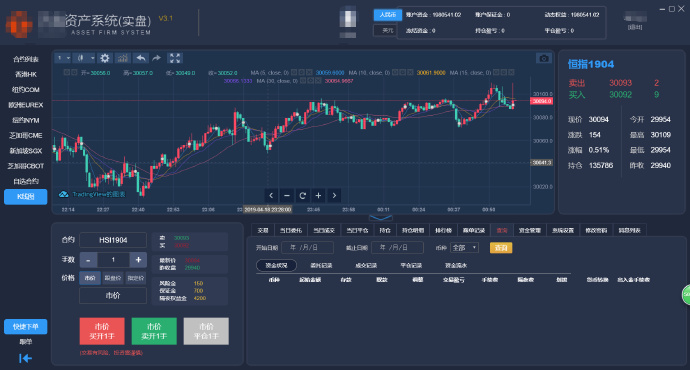
Task: Open the indicators chart icon in toolbar
Action: (122, 58)
